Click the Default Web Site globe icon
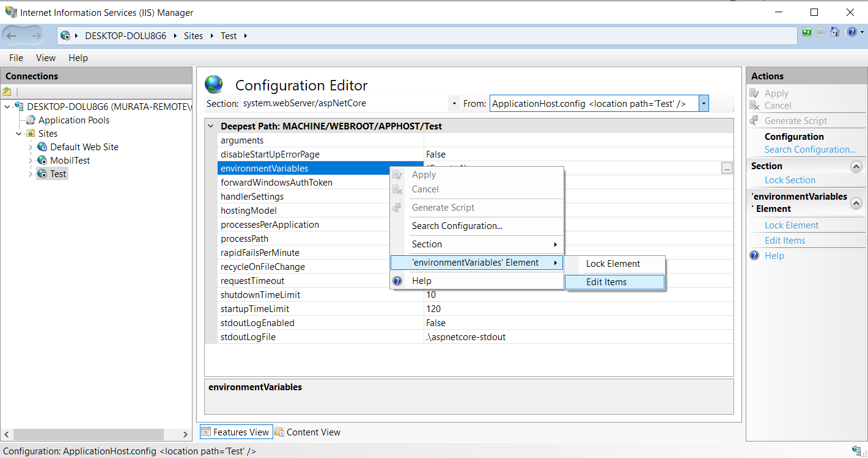This screenshot has width=868, height=458. pyautogui.click(x=42, y=147)
